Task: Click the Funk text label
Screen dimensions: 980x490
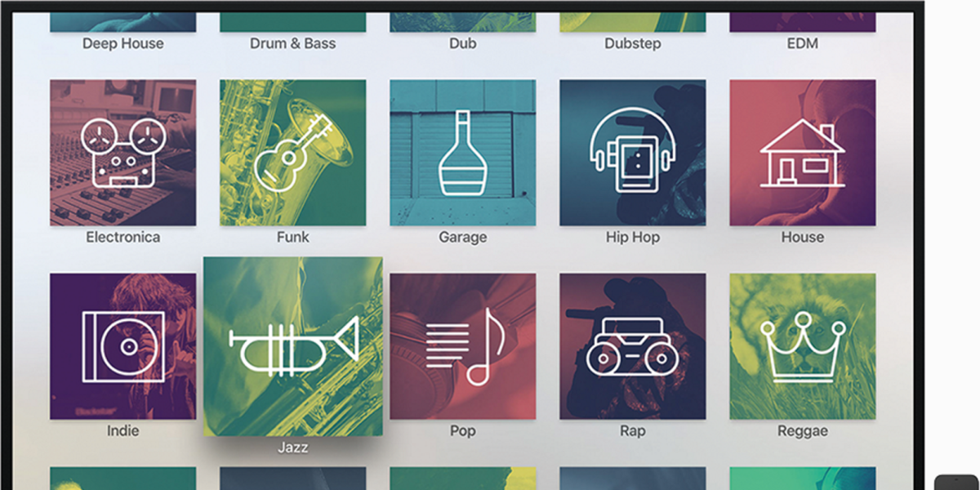Action: point(293,238)
